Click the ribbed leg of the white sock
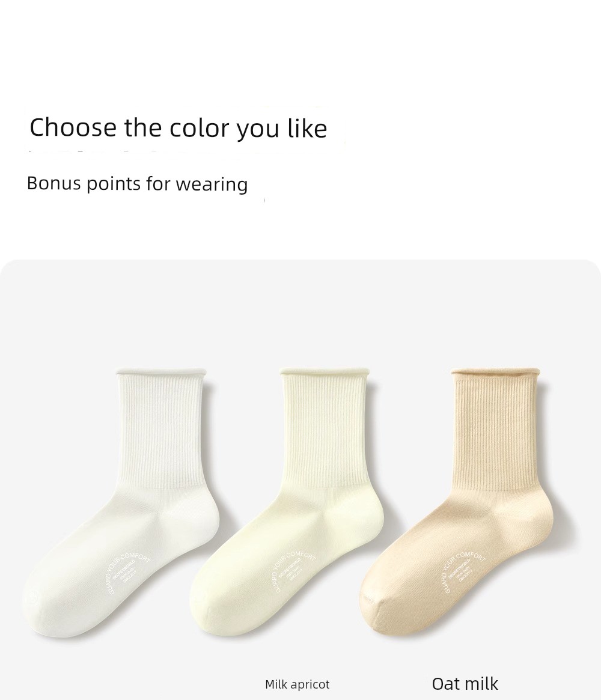 (x=161, y=431)
